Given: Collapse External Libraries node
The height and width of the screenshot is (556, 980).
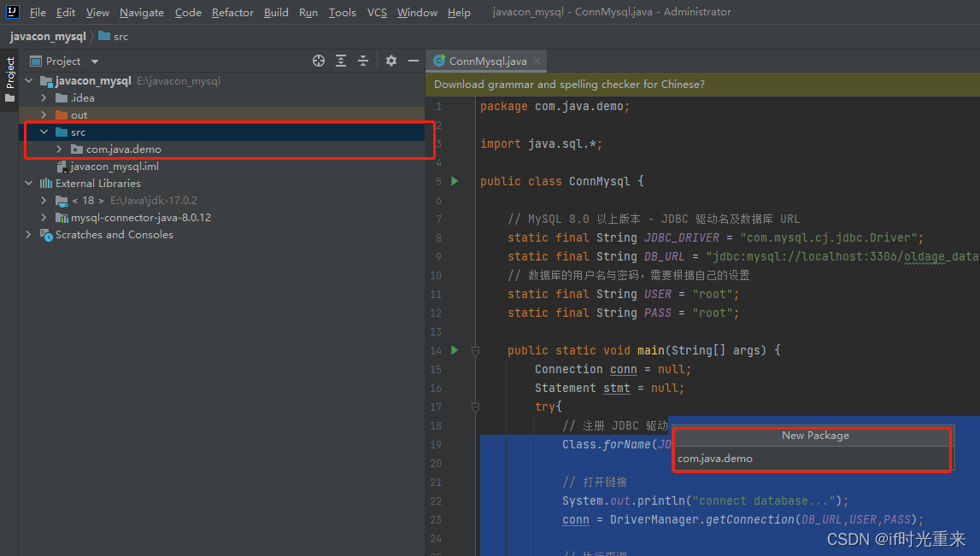Looking at the screenshot, I should [29, 183].
